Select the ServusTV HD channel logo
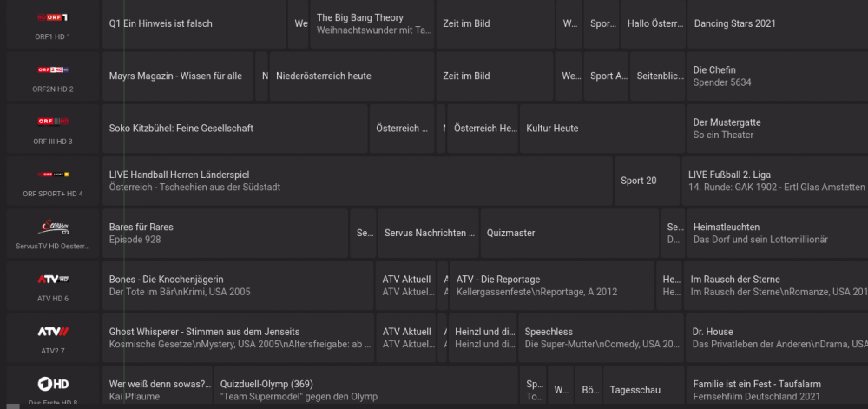Image resolution: width=868 pixels, height=409 pixels. coord(53,227)
